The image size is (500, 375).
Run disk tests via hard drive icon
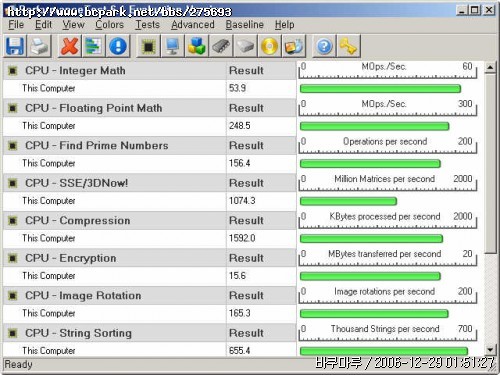245,46
